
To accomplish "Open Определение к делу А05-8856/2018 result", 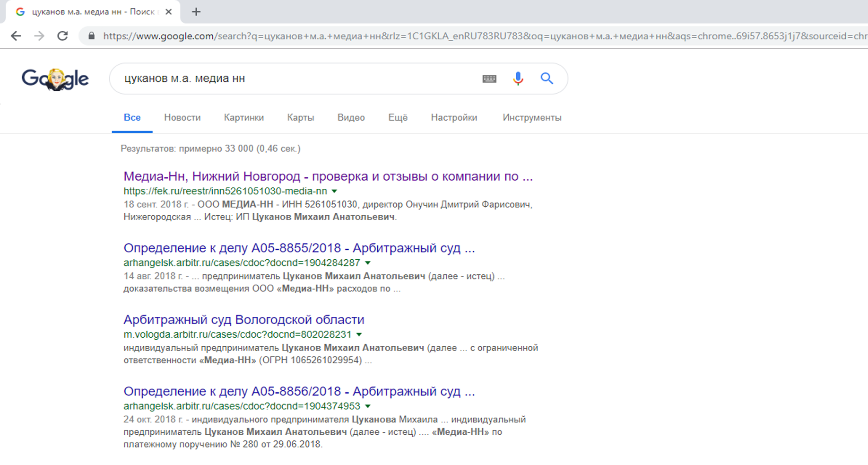I will [299, 392].
